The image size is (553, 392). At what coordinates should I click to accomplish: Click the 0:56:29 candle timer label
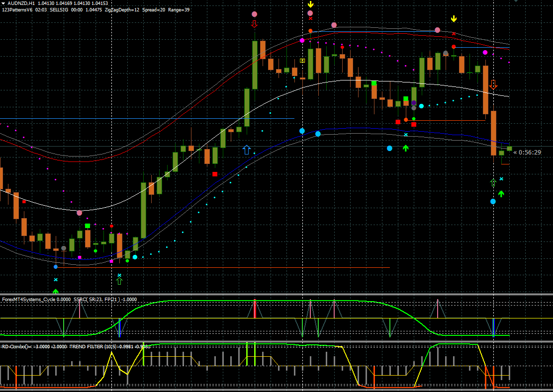[527, 153]
